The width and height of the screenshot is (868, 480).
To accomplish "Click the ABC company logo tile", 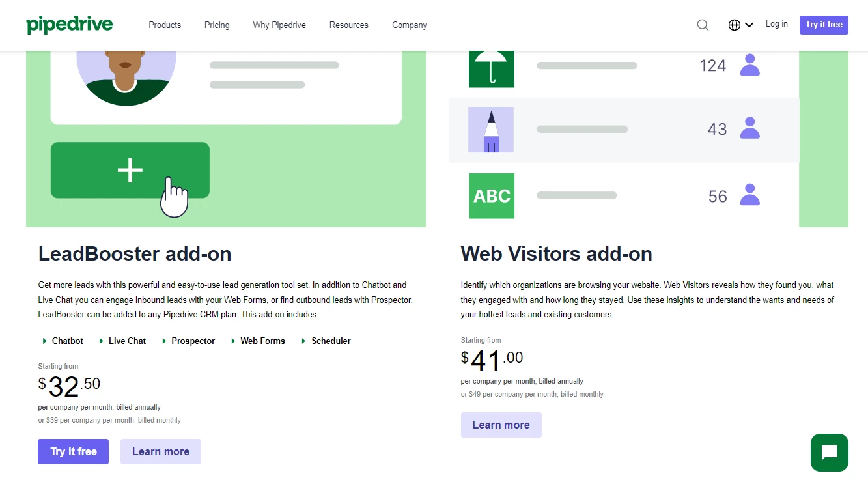I will pyautogui.click(x=492, y=195).
